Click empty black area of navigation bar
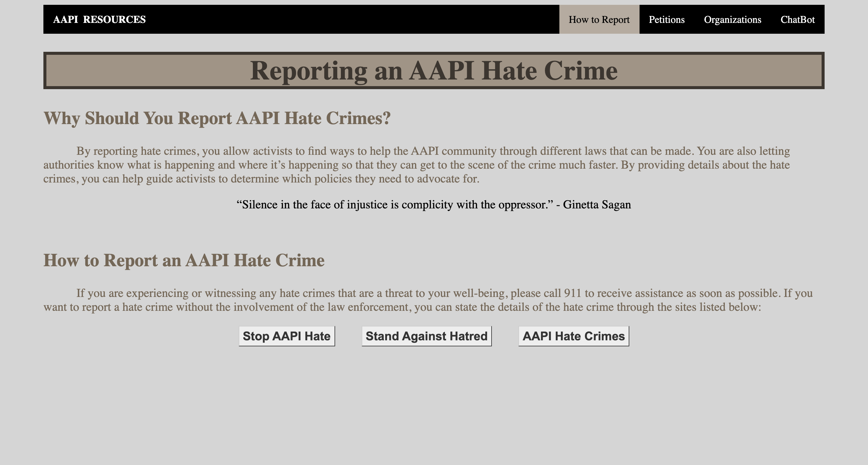This screenshot has width=868, height=465. tap(337, 20)
